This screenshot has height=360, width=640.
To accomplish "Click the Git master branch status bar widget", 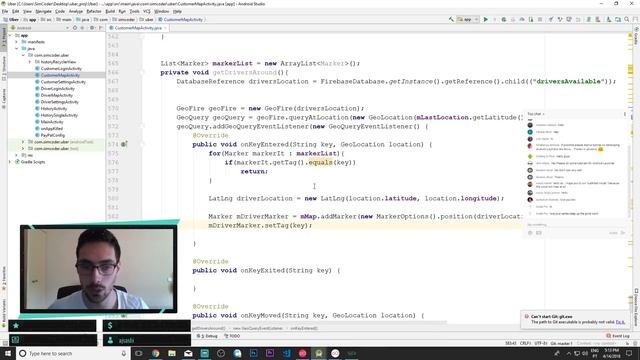I will pyautogui.click(x=561, y=343).
